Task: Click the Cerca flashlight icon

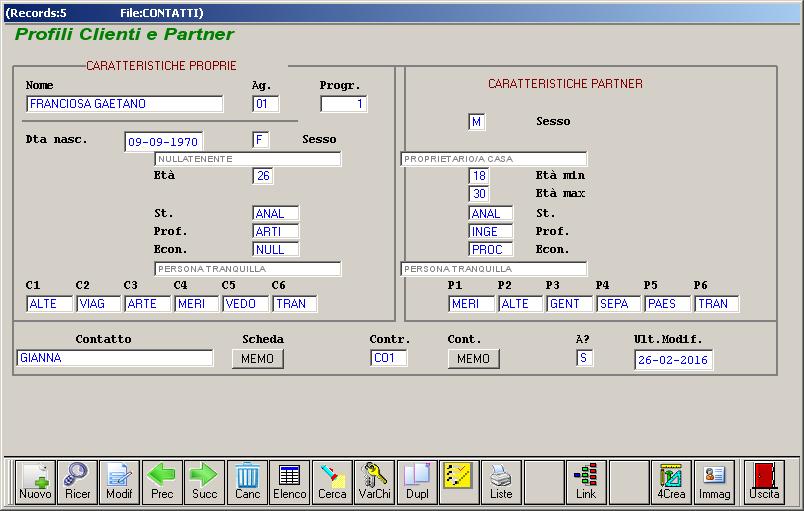Action: (332, 482)
